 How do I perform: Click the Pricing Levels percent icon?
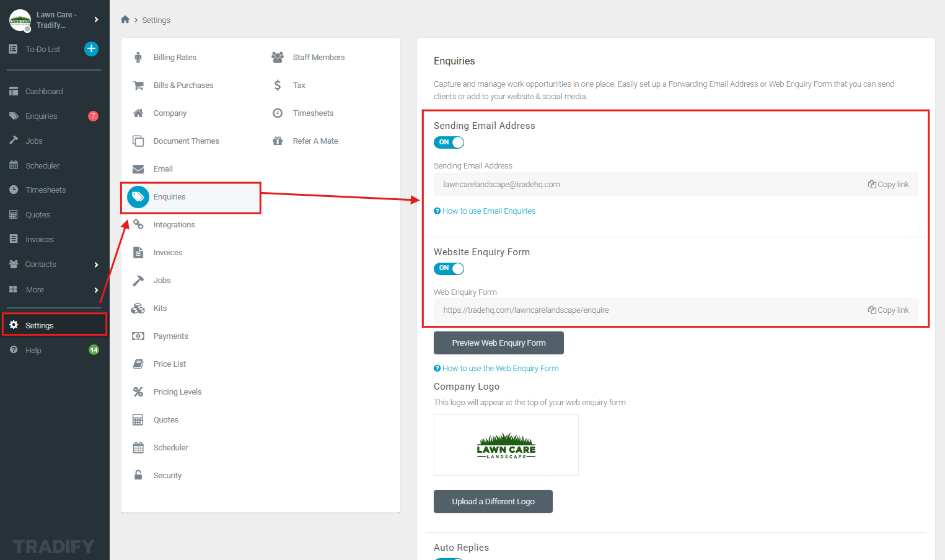[138, 392]
